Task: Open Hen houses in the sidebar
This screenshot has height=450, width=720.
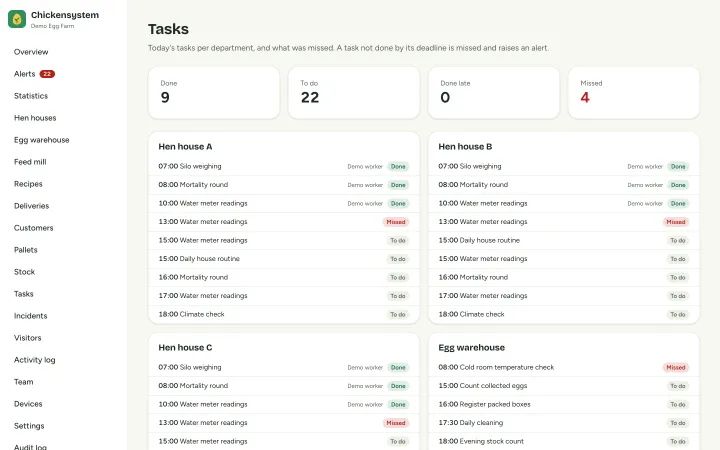Action: point(35,118)
